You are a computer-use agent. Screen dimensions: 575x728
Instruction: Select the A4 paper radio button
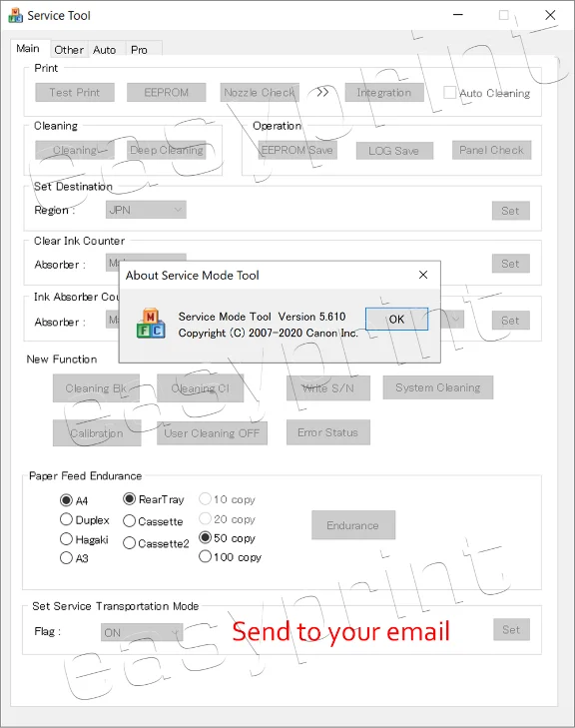click(66, 500)
